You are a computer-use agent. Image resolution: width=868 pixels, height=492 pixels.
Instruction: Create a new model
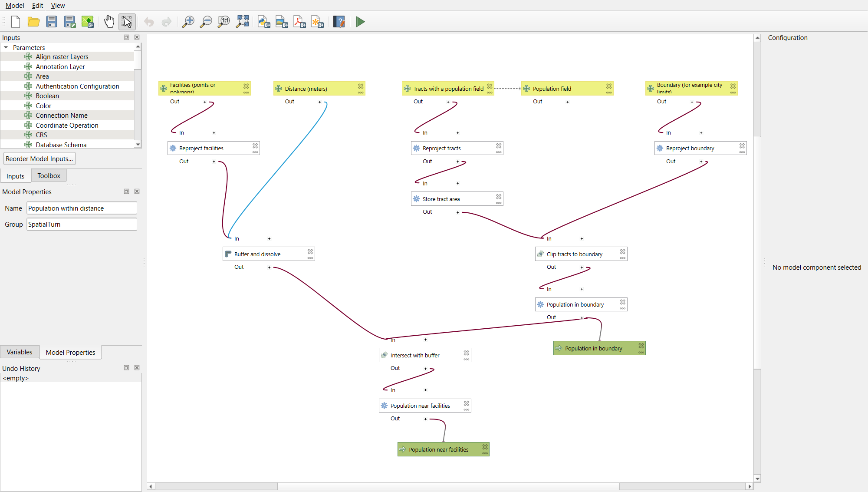tap(16, 22)
